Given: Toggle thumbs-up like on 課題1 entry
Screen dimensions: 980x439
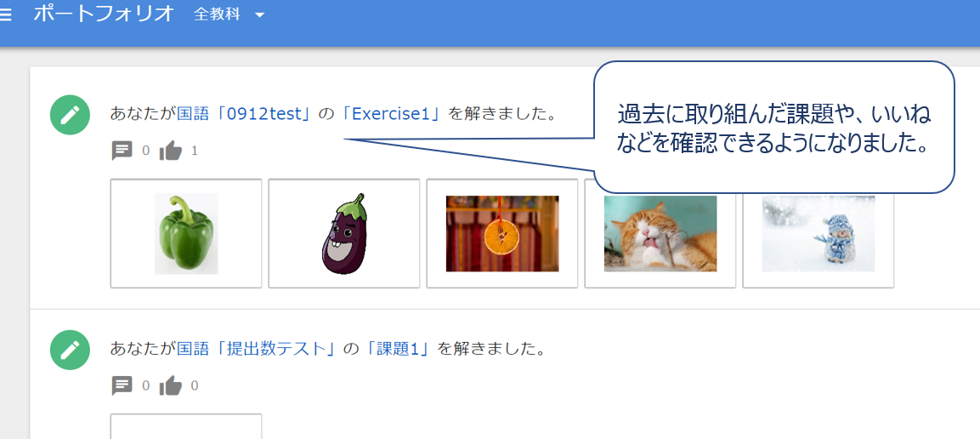Looking at the screenshot, I should pos(170,386).
